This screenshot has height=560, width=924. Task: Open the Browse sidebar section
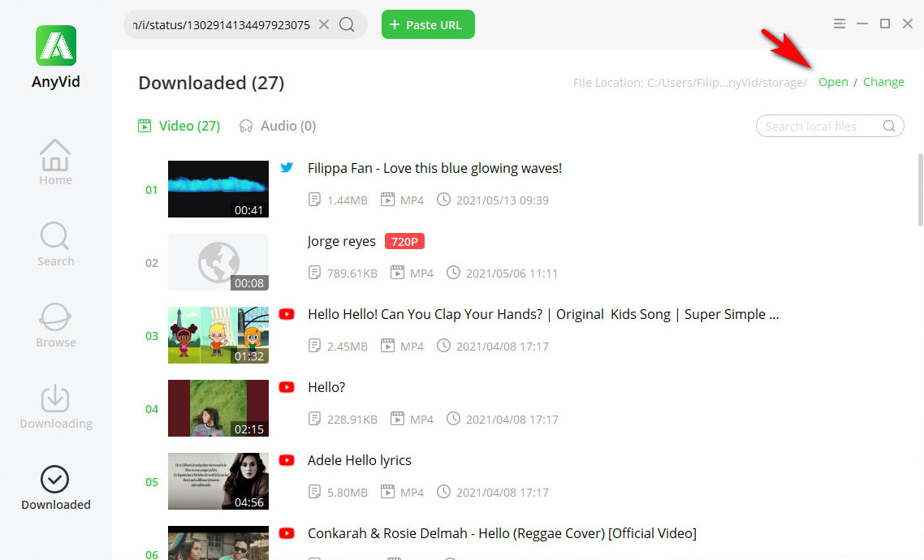point(55,325)
